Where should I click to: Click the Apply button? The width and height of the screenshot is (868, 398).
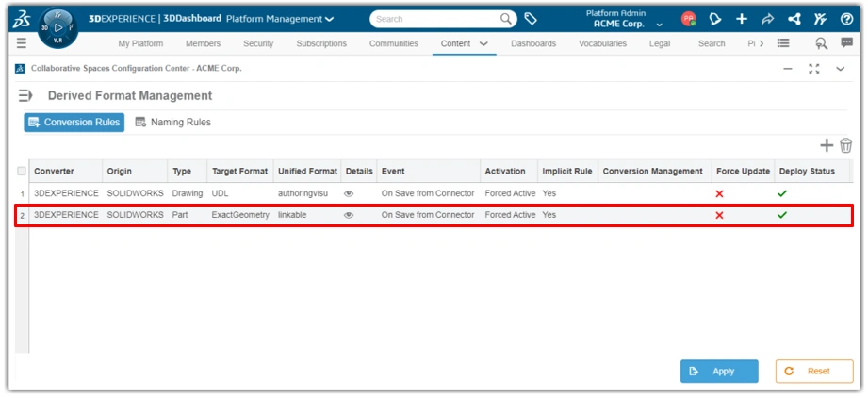[x=719, y=372]
